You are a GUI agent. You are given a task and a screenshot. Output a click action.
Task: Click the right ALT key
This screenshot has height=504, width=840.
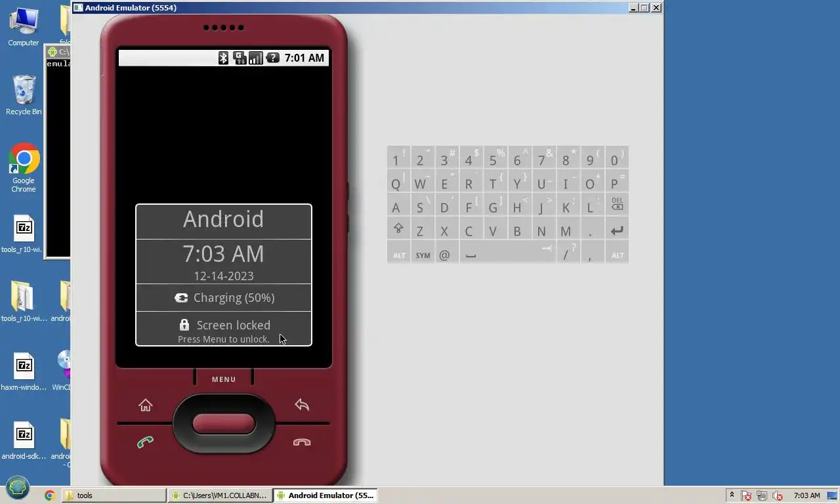point(617,253)
